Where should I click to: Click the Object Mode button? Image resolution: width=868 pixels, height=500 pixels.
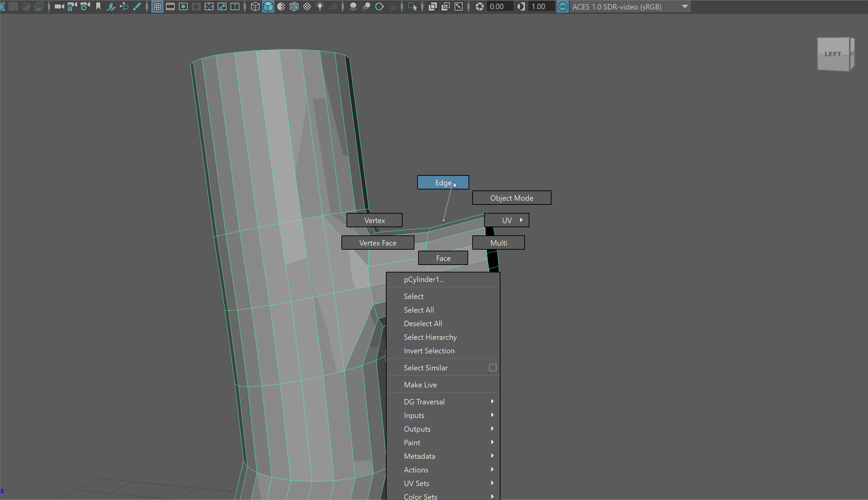[511, 198]
